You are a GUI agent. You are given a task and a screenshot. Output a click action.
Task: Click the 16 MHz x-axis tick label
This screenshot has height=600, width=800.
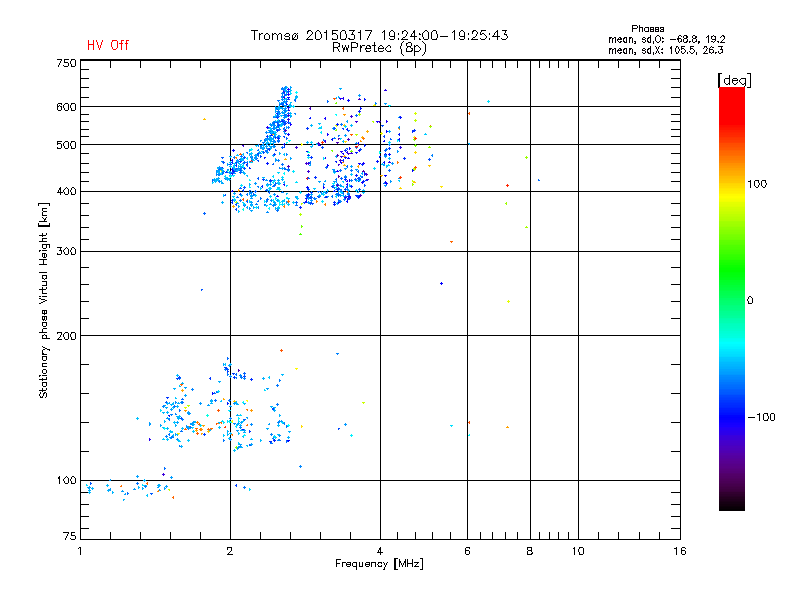(x=680, y=551)
